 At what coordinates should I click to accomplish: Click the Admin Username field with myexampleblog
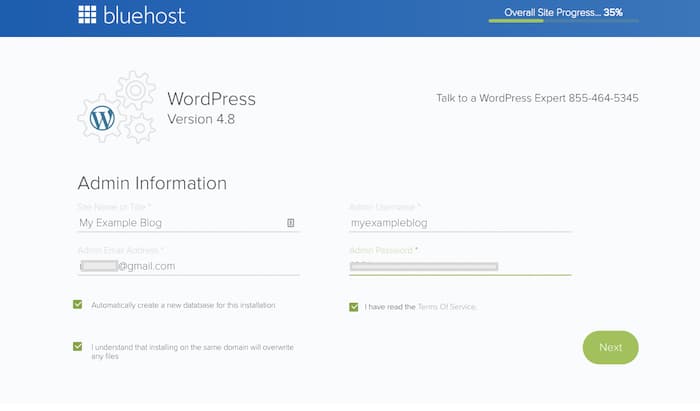point(460,223)
